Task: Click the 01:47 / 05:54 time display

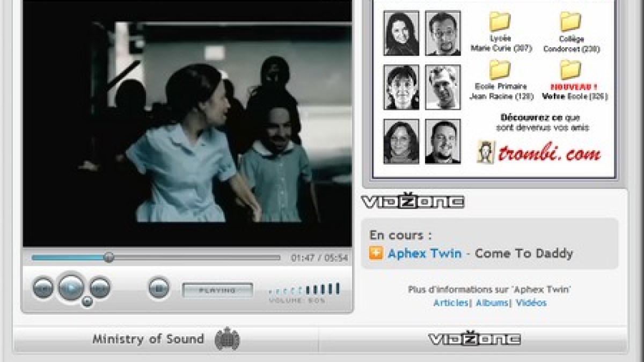Action: [x=319, y=258]
